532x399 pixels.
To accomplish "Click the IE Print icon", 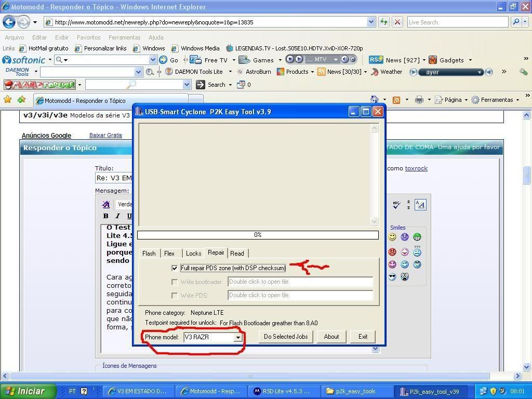I will point(419,100).
